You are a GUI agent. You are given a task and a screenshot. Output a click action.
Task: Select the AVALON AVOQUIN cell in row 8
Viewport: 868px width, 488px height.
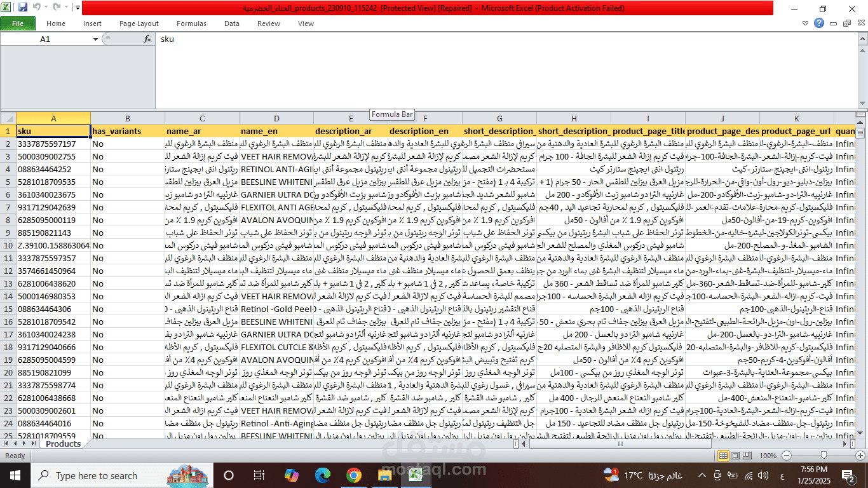tap(276, 220)
